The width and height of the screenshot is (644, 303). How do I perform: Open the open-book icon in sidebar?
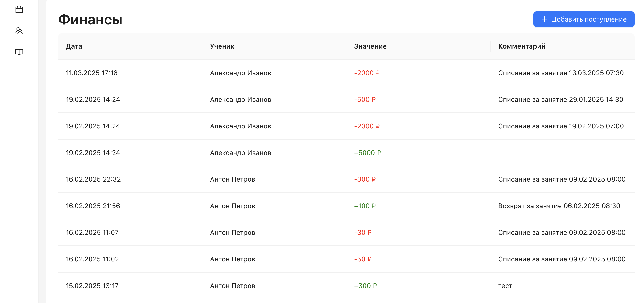19,52
